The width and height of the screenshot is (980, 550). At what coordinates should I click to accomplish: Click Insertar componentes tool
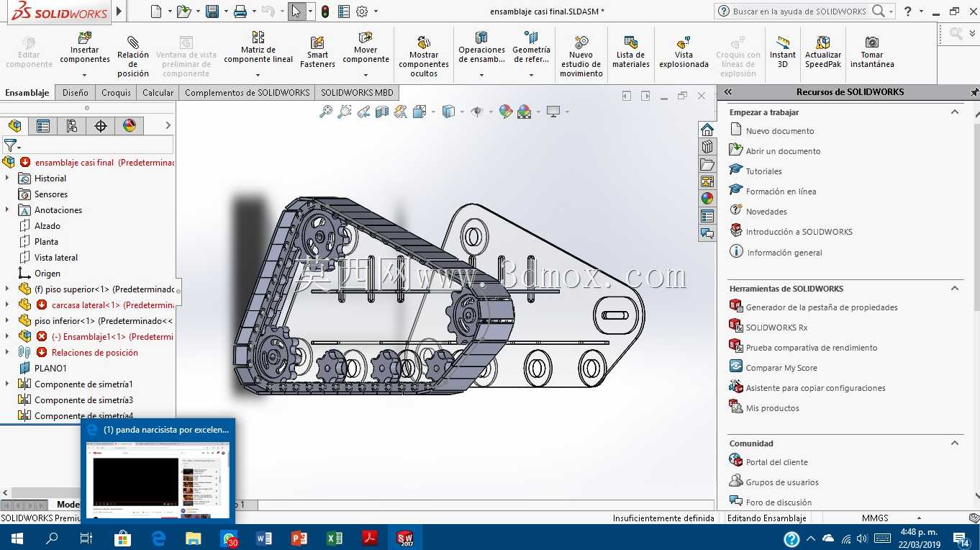[x=85, y=48]
